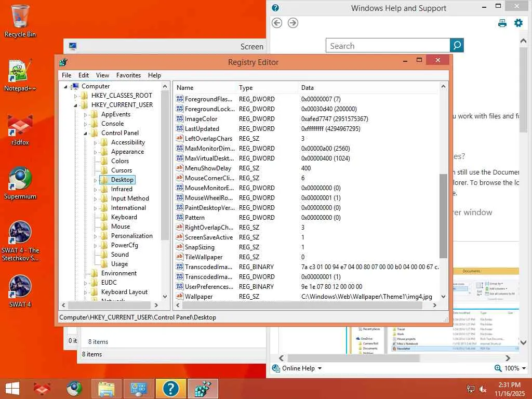Select the Mouse key in the tree

121,227
